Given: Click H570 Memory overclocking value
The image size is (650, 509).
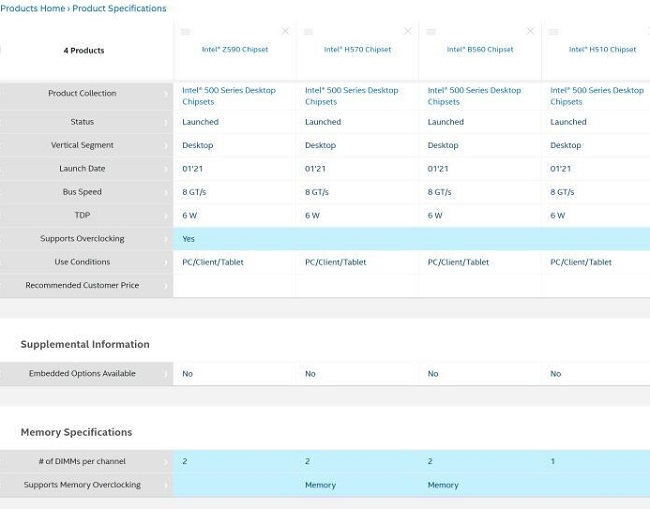Looking at the screenshot, I should [x=320, y=485].
